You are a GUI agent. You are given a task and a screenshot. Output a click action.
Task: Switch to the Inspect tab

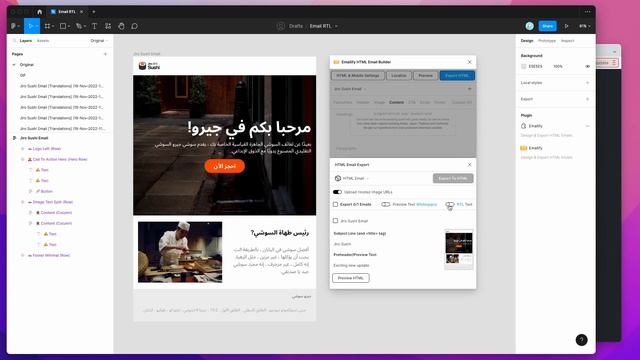[x=567, y=41]
